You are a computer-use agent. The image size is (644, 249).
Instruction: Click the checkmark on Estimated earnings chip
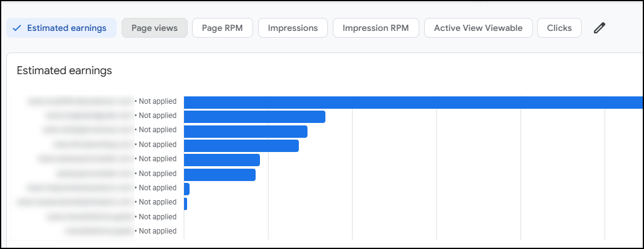(17, 28)
